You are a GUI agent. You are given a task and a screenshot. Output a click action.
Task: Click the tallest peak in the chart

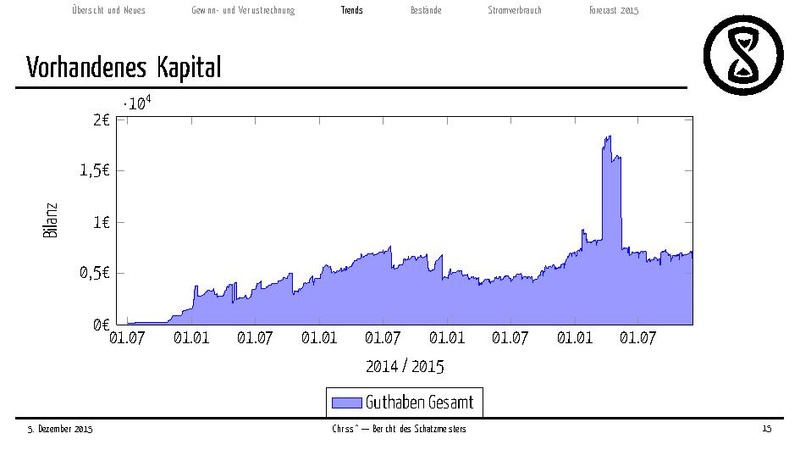607,137
